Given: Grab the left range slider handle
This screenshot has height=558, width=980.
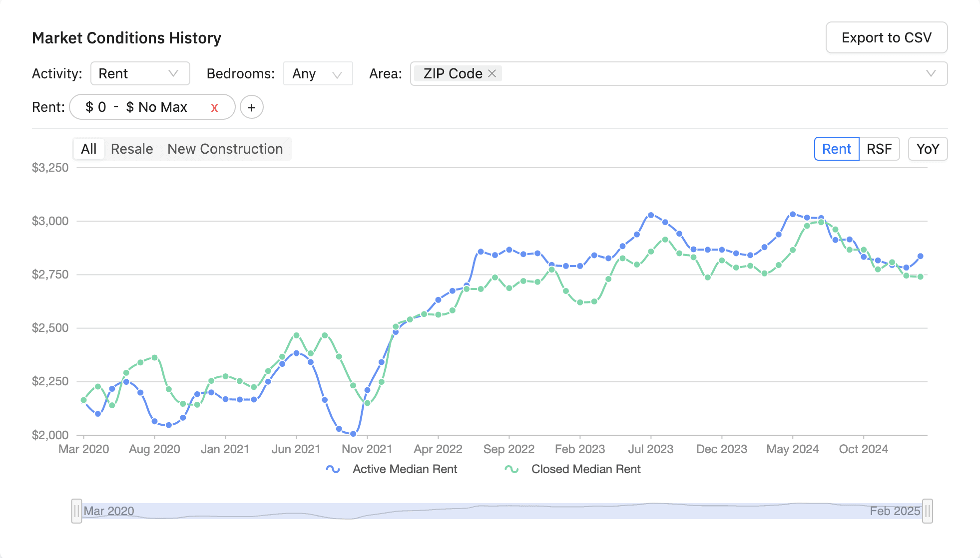Looking at the screenshot, I should [76, 511].
